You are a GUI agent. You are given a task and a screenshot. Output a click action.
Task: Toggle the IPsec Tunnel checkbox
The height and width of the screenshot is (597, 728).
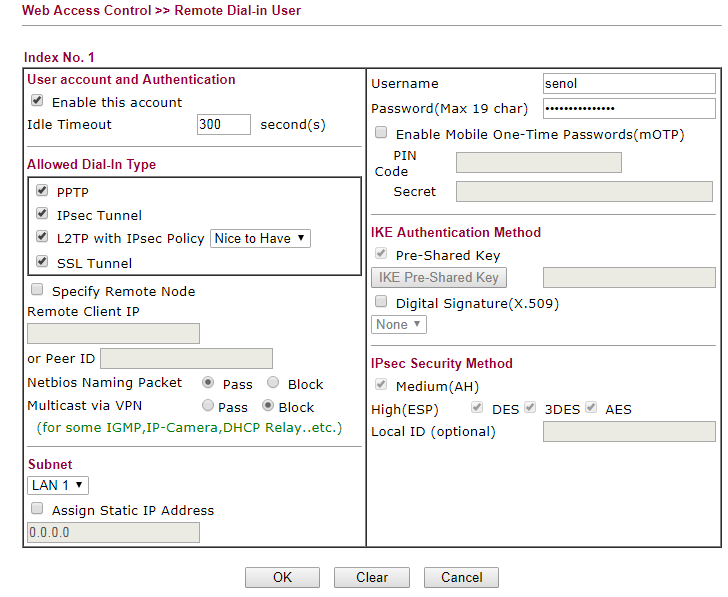coord(42,214)
